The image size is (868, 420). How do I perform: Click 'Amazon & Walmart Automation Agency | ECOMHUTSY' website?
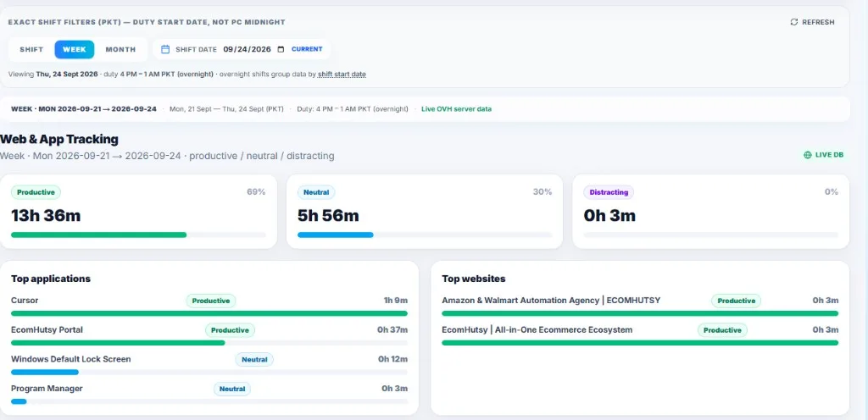551,300
